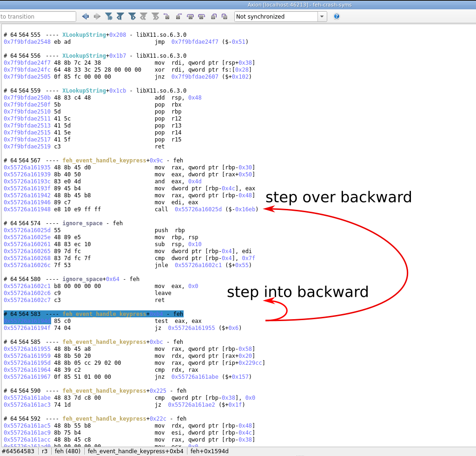The height and width of the screenshot is (456, 476).
Task: Click the step out backward toolbar icon
Action: [213, 16]
